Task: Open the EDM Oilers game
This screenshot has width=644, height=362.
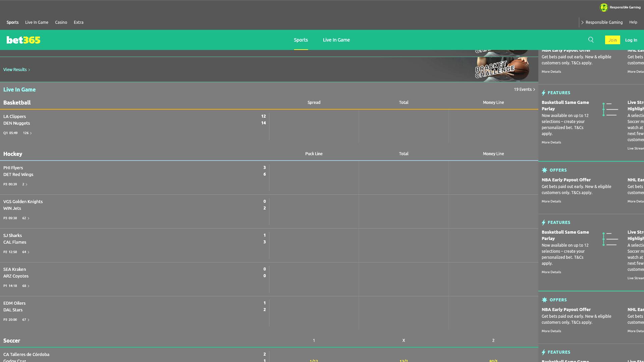Action: [x=14, y=303]
